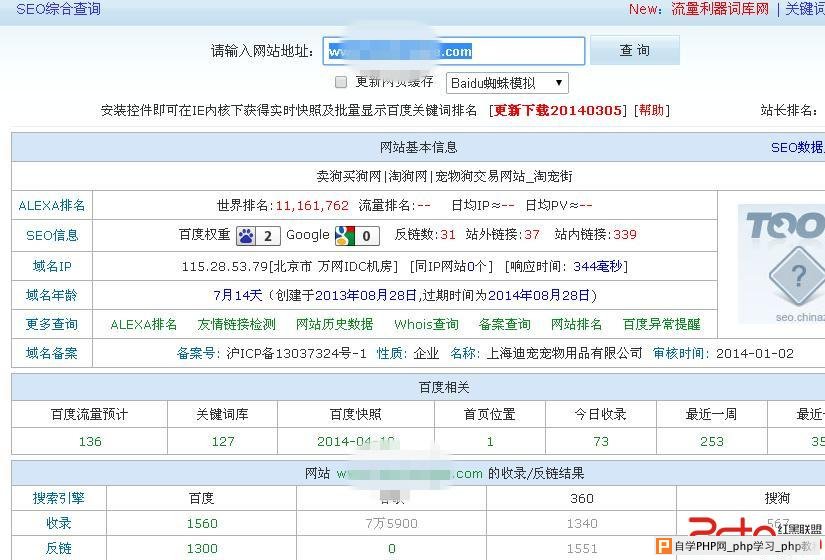Click the 百度快照 date value
This screenshot has height=560, width=825.
(x=356, y=442)
